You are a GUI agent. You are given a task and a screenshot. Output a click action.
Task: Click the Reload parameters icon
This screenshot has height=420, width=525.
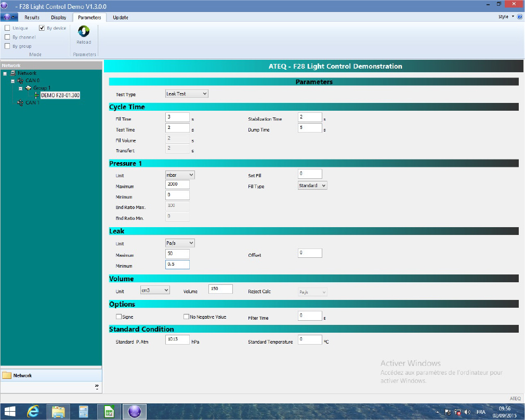pyautogui.click(x=84, y=32)
